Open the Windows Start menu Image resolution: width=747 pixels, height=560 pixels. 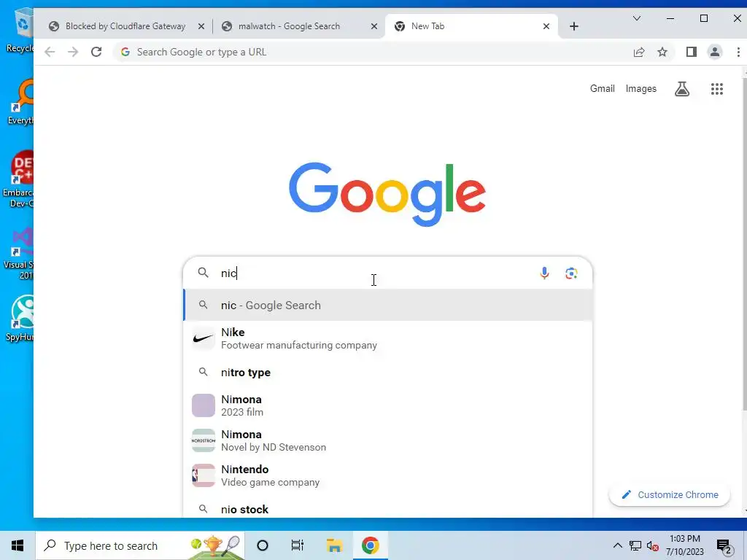[x=18, y=545]
